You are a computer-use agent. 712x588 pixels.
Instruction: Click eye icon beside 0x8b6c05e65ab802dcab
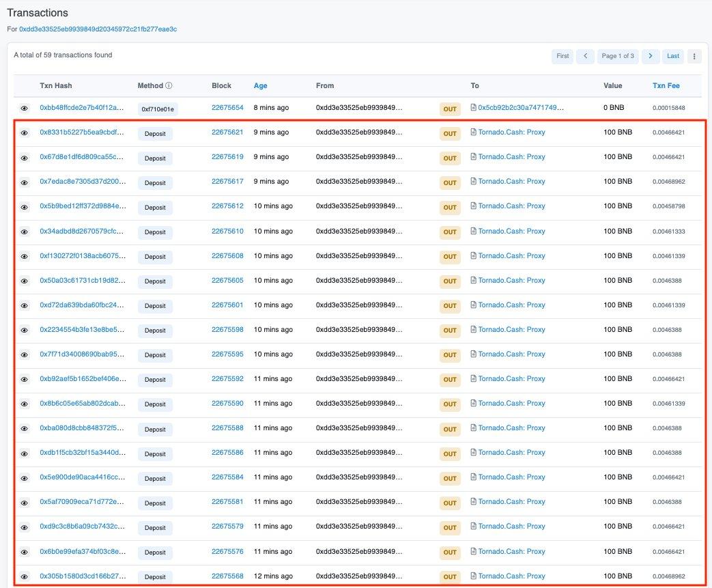click(25, 404)
